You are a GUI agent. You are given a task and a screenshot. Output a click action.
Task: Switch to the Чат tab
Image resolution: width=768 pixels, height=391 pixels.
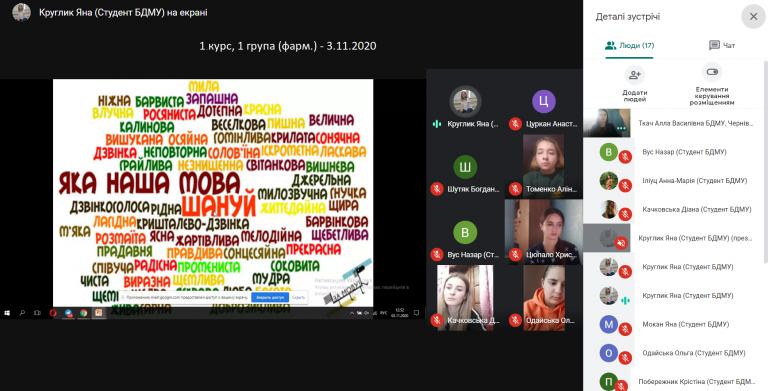pos(722,45)
